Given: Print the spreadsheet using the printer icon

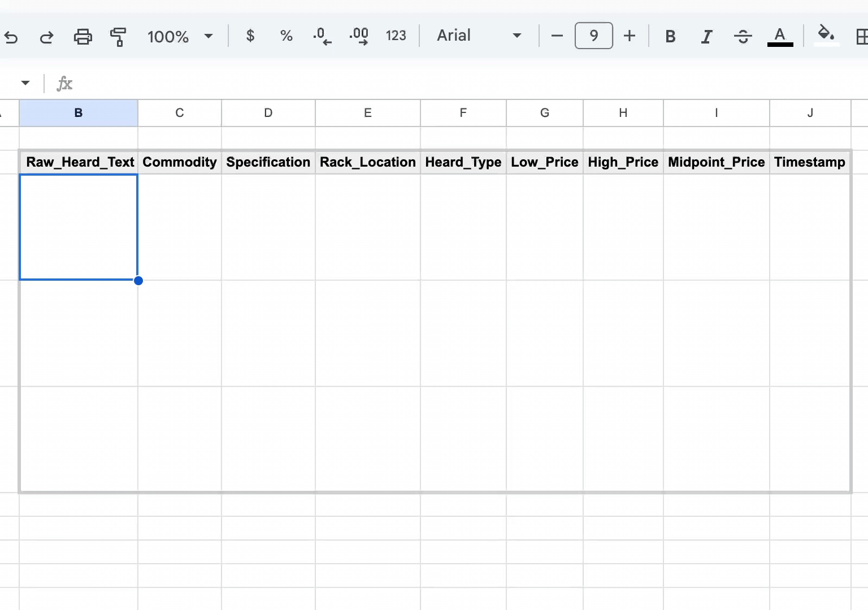Looking at the screenshot, I should 83,37.
